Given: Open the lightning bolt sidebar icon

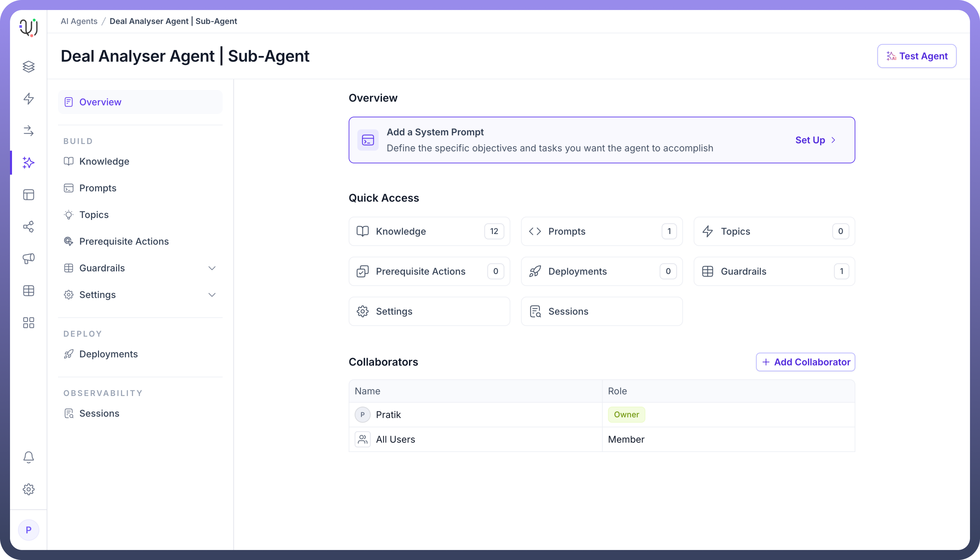Looking at the screenshot, I should [x=28, y=98].
